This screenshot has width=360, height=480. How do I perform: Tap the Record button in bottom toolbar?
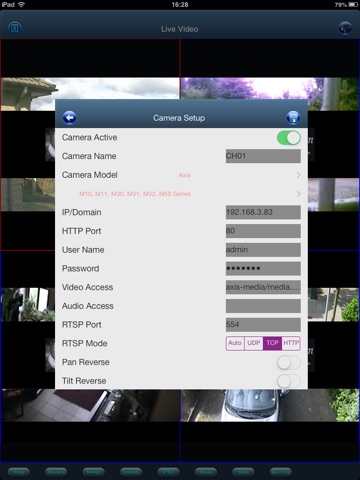[x=56, y=472]
